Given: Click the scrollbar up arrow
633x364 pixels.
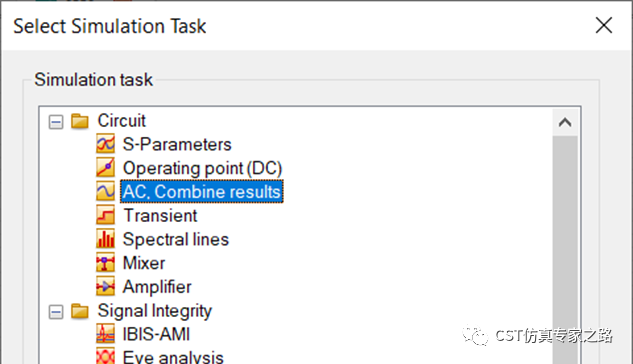Looking at the screenshot, I should (565, 122).
